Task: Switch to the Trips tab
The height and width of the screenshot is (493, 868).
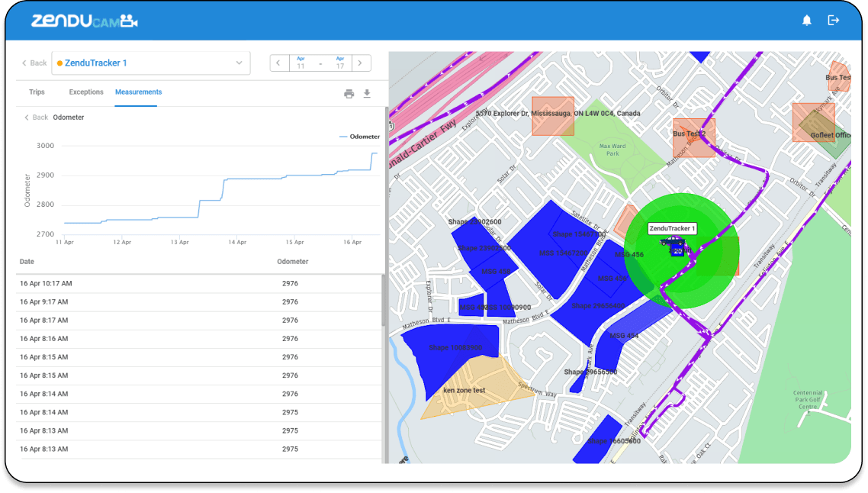Action: click(x=37, y=92)
